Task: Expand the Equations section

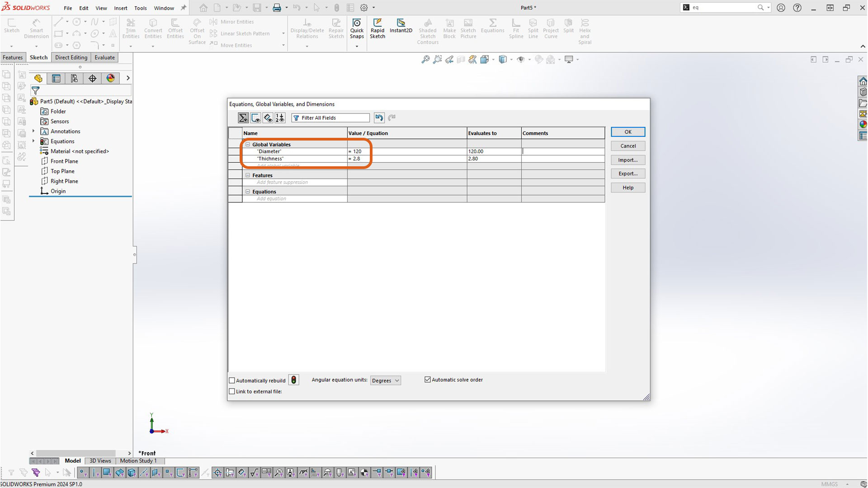Action: (248, 191)
